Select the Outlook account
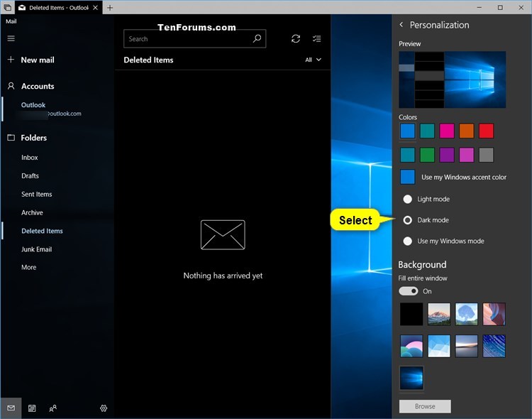 click(x=33, y=104)
